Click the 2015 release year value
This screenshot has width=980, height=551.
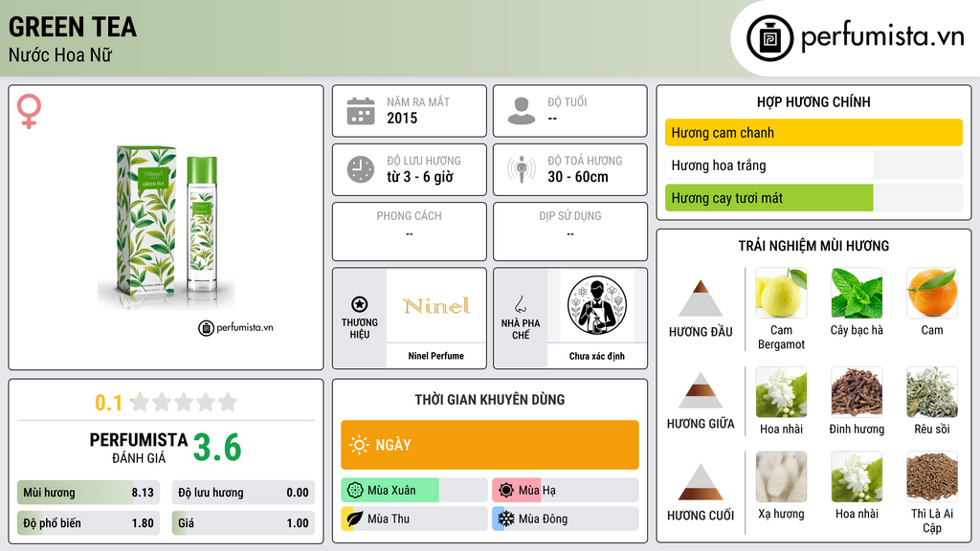coord(402,118)
